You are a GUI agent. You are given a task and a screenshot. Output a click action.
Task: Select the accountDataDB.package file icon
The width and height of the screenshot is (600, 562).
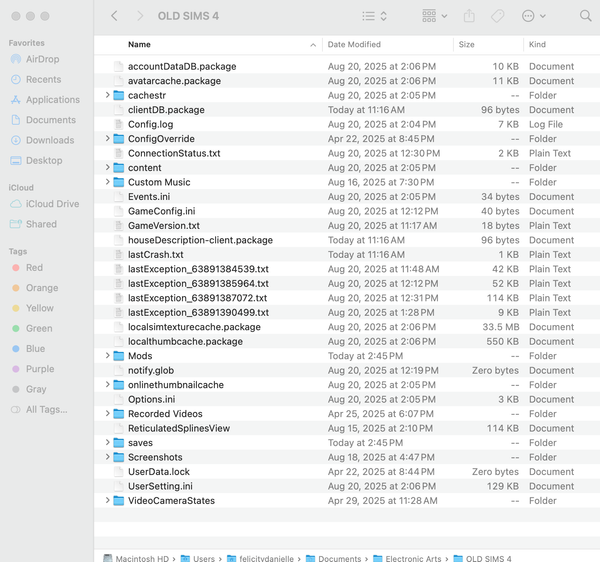pos(119,66)
